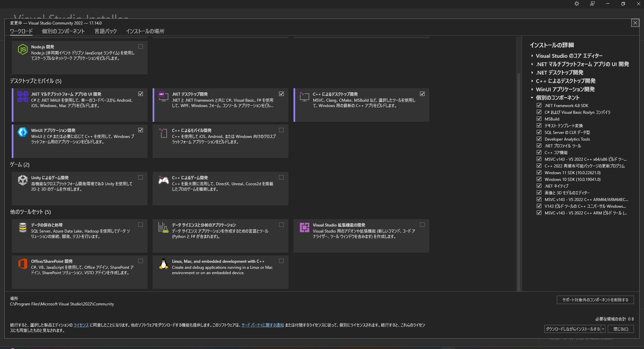Click the Unity game development icon
This screenshot has width=644, height=349.
(22, 180)
